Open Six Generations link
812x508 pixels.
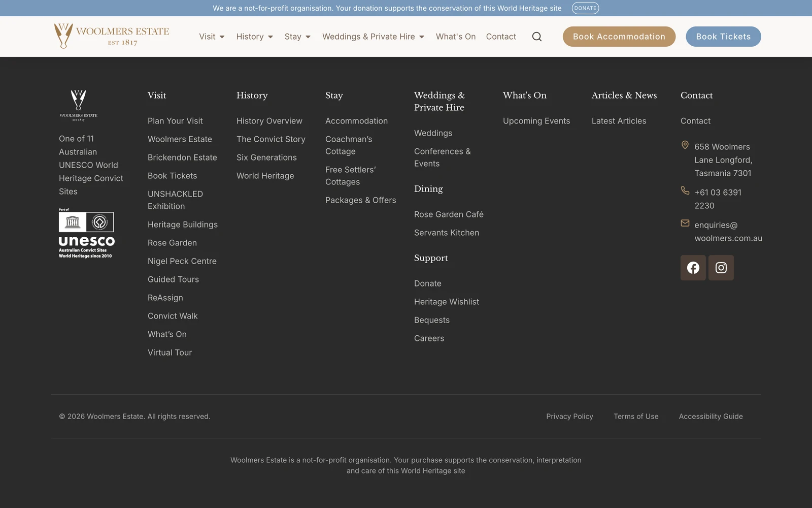pos(266,157)
